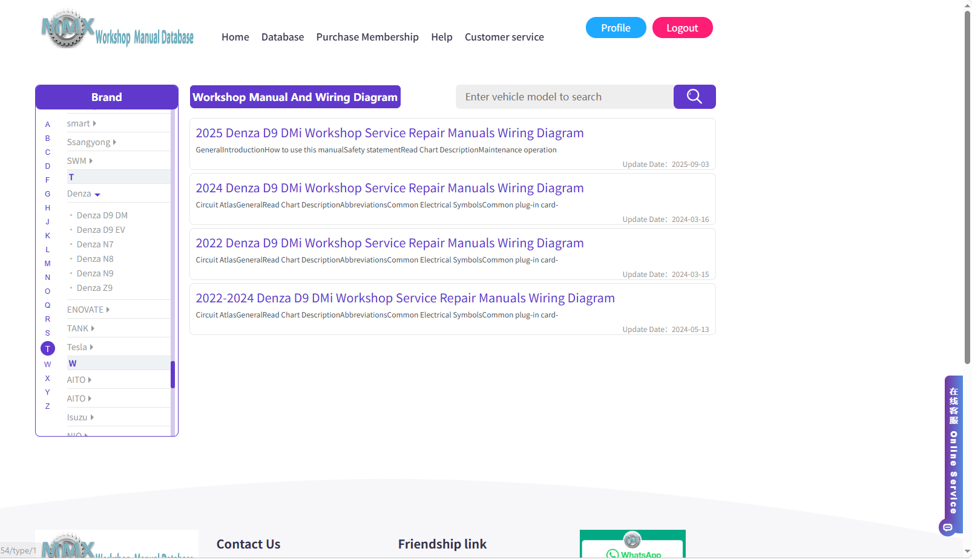Select Denza N9 model
Viewport: 972px width, 560px height.
(95, 273)
